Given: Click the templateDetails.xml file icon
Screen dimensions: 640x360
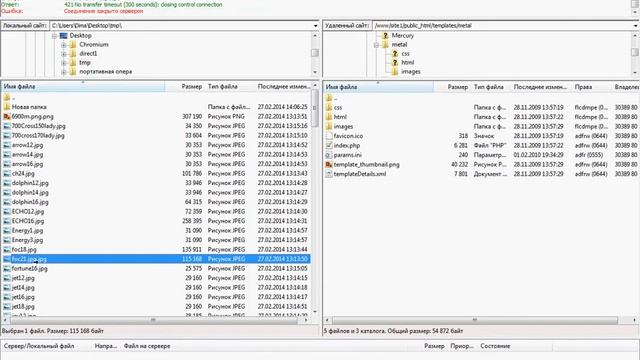Looking at the screenshot, I should pos(329,174).
